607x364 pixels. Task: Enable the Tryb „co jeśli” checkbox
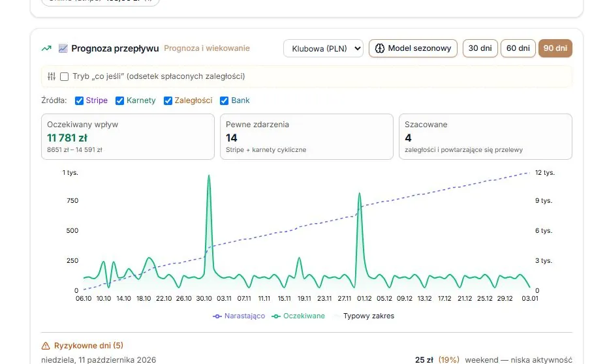(64, 76)
